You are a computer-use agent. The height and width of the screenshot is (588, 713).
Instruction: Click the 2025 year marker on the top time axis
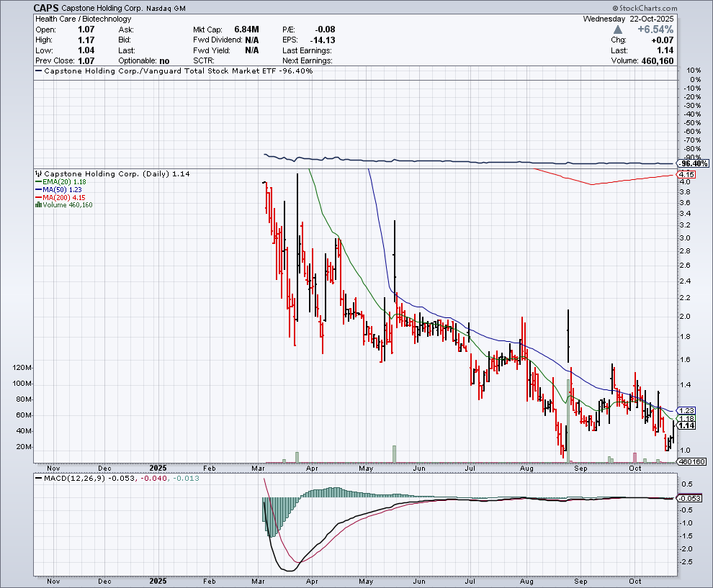[159, 469]
